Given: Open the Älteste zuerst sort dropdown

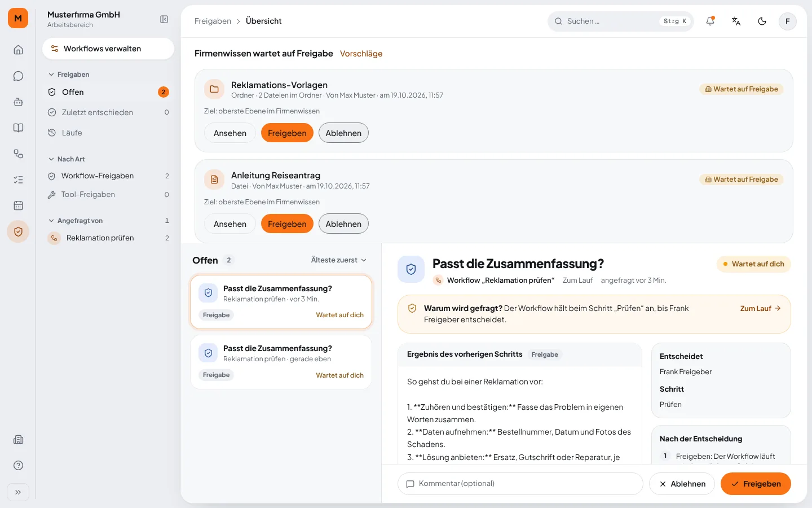Looking at the screenshot, I should [338, 260].
